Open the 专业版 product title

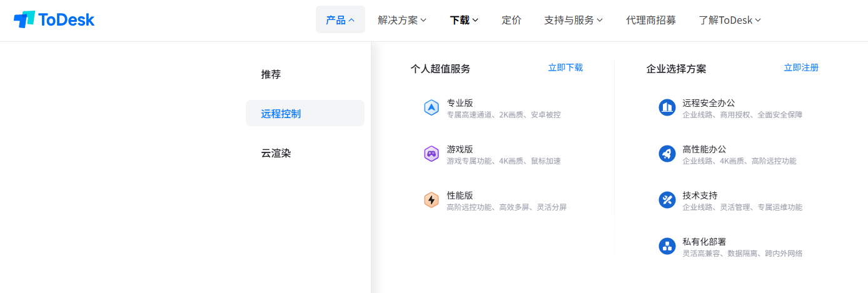(460, 103)
